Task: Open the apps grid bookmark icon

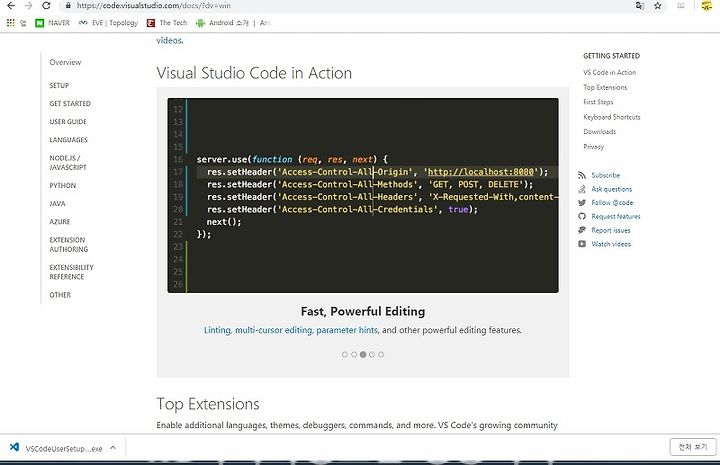Action: [x=11, y=22]
